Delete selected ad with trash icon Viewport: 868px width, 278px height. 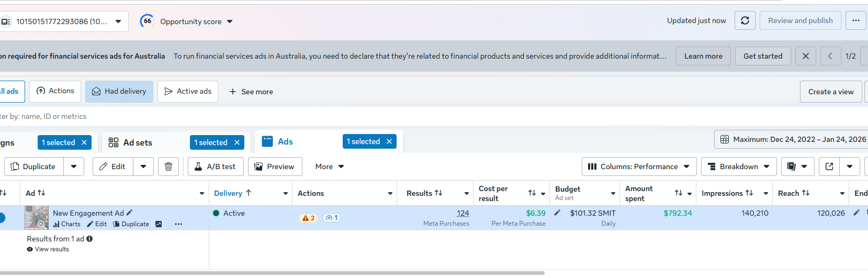(x=168, y=166)
